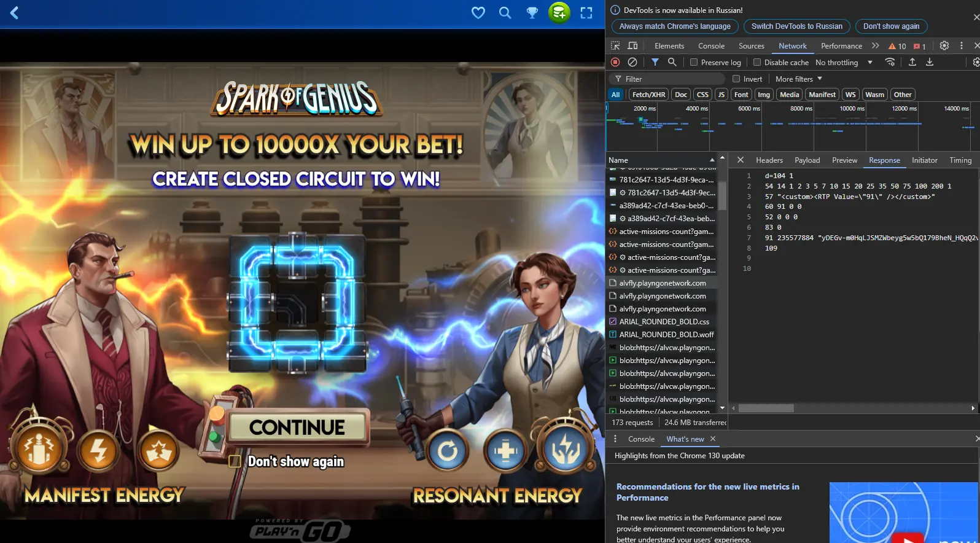Screen dimensions: 980x543
Task: Click the orange lightning bolt energy icon
Action: click(x=99, y=451)
